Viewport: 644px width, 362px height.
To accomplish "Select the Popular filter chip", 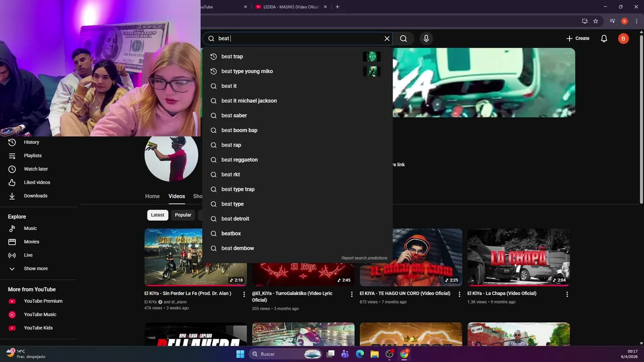I will tap(183, 215).
